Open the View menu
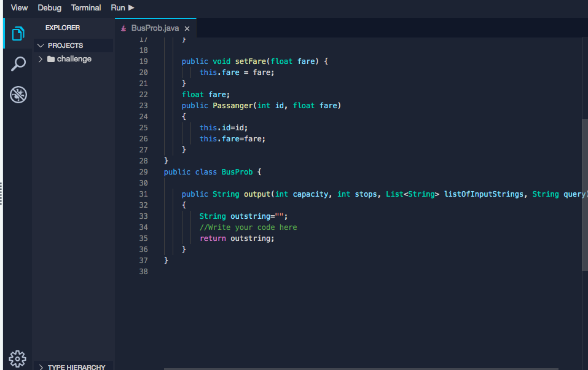 tap(18, 7)
